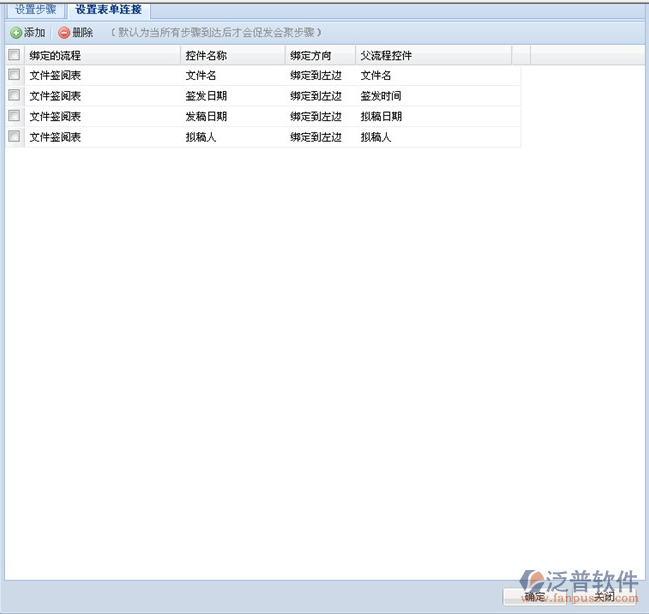Image resolution: width=649 pixels, height=614 pixels.
Task: Check the box for the 文件名 row
Action: click(14, 75)
